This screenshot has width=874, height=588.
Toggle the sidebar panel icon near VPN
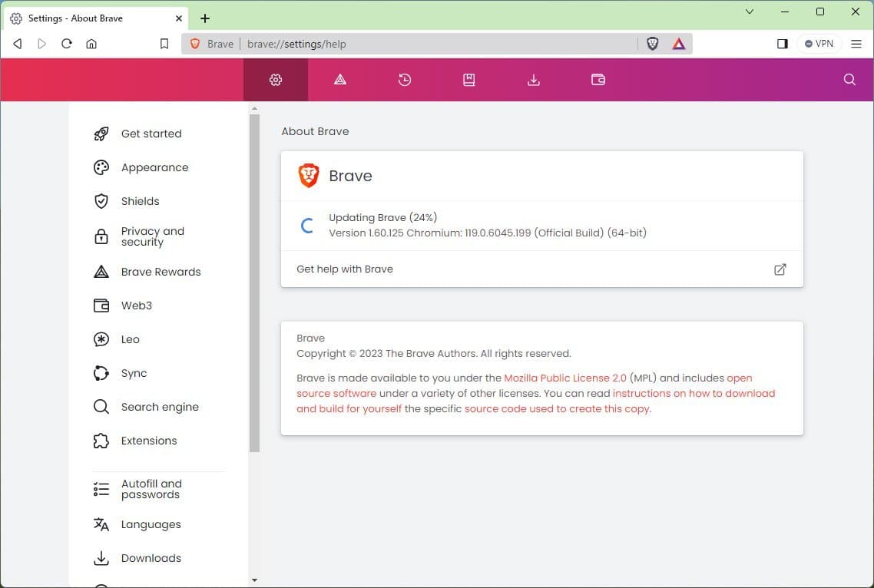782,44
